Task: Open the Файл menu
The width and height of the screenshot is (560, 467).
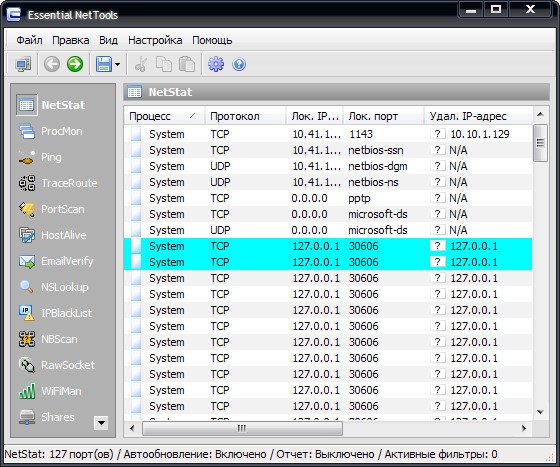Action: click(x=29, y=40)
